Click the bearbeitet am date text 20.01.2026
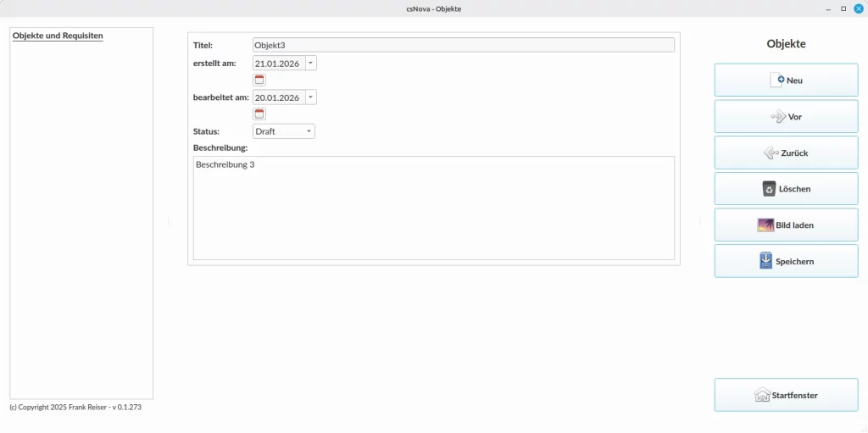The image size is (868, 433). (277, 97)
